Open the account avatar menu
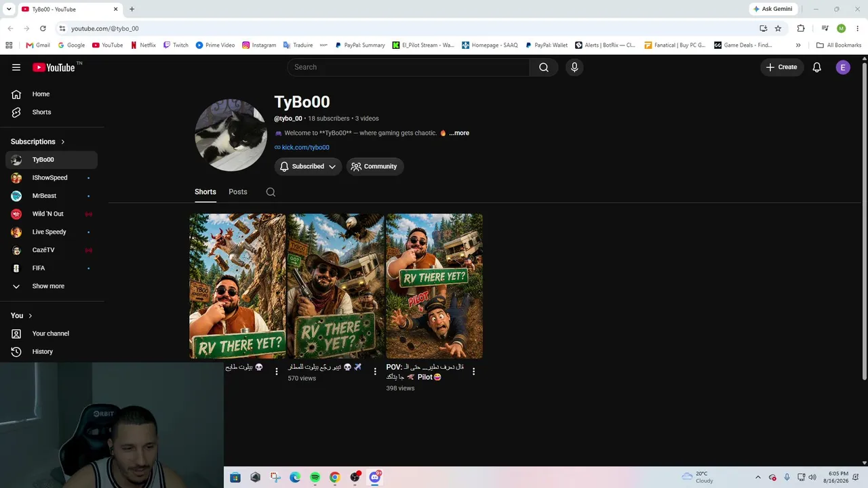868x488 pixels. (x=843, y=67)
